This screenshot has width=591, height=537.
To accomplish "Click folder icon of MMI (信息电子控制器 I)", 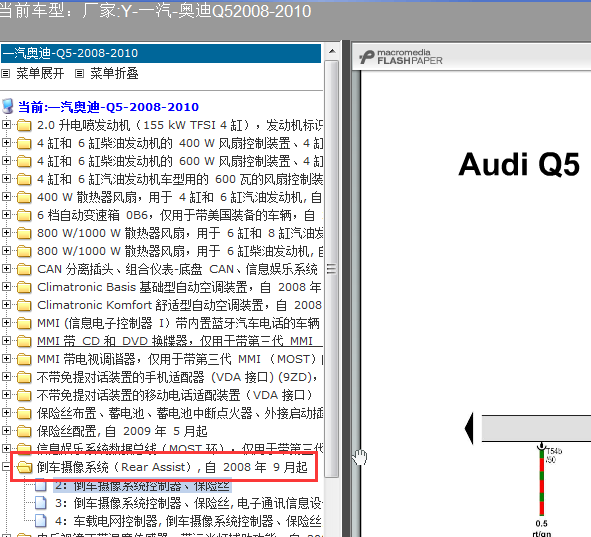I will (24, 323).
